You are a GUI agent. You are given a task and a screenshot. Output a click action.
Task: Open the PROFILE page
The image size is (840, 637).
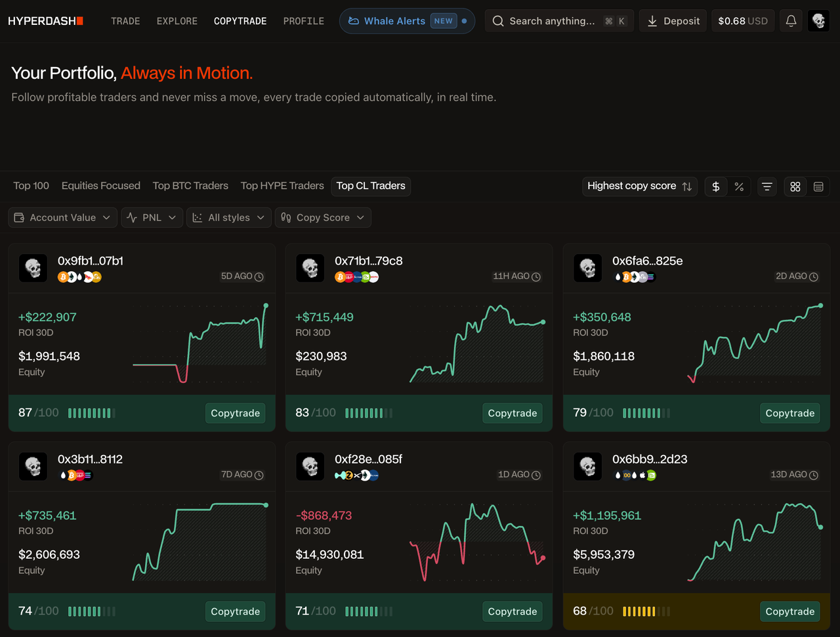pos(304,21)
